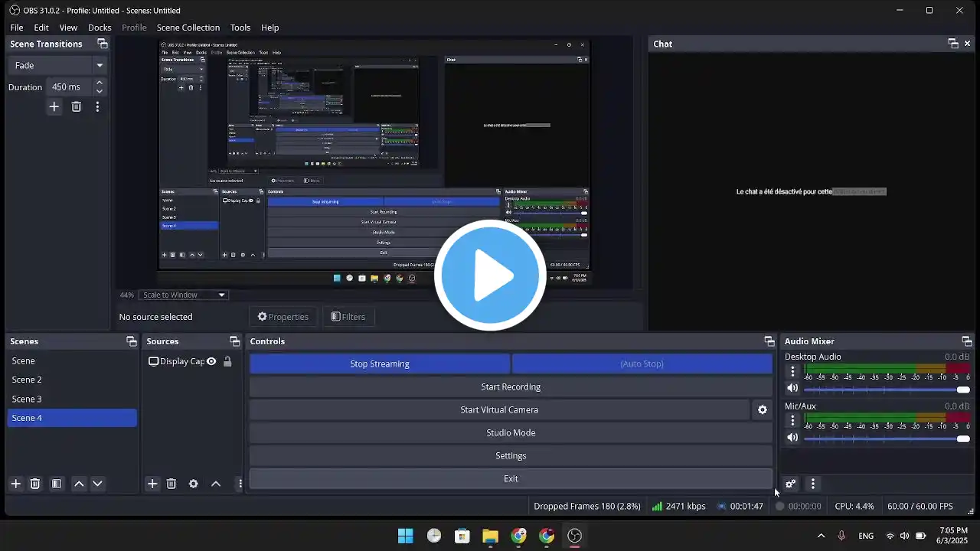Remove the selected scene using trash icon
Screen dimensions: 980x551
point(35,484)
